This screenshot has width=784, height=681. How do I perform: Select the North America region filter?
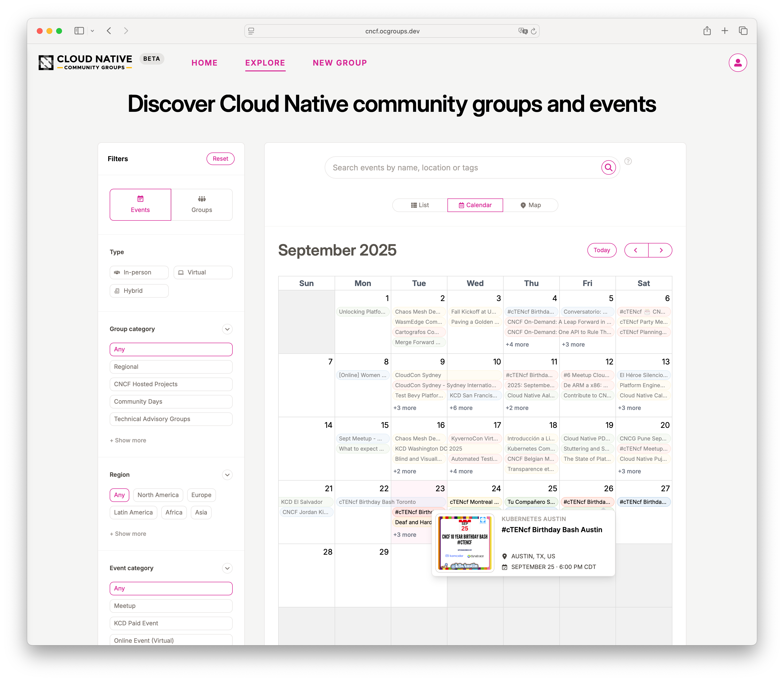click(x=158, y=495)
